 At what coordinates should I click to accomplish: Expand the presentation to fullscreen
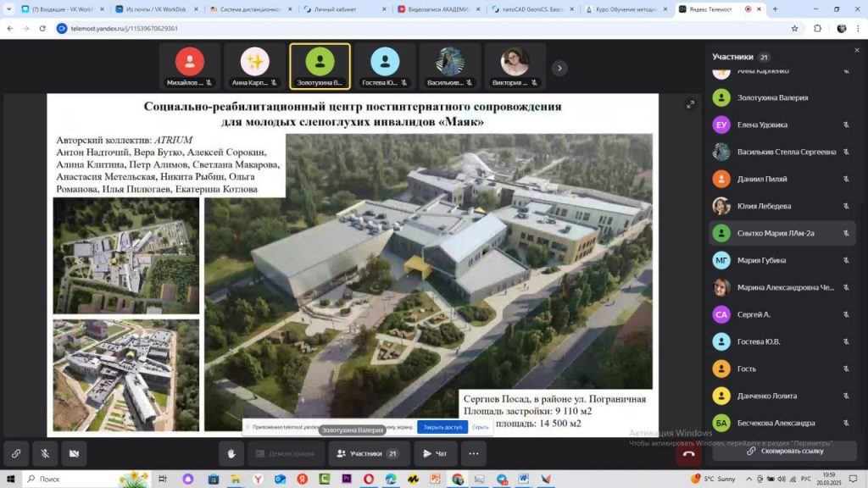[x=691, y=104]
